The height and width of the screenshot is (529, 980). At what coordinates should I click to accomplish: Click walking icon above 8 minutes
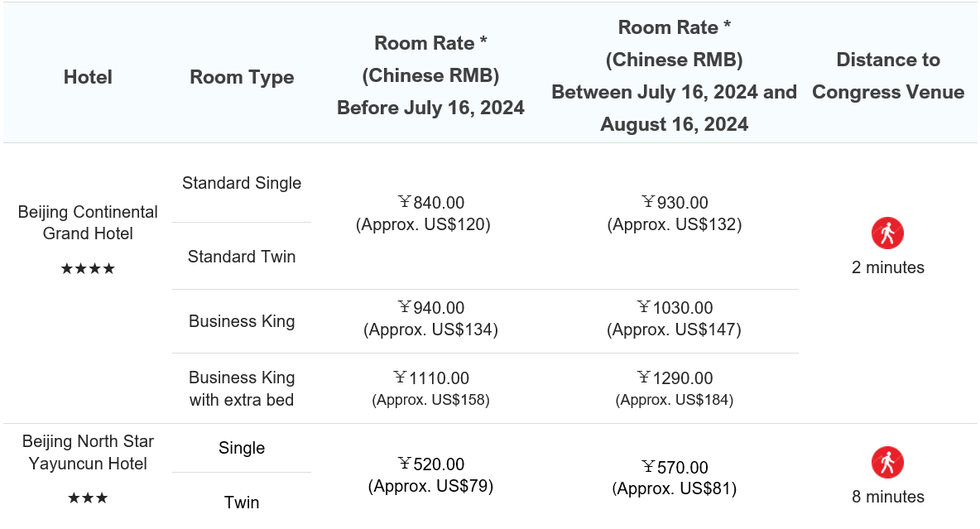click(887, 463)
